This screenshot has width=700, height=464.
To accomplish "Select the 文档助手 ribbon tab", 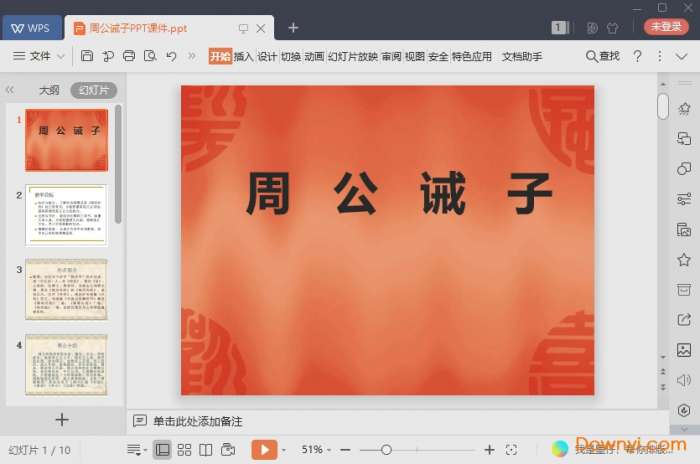I will coord(522,56).
